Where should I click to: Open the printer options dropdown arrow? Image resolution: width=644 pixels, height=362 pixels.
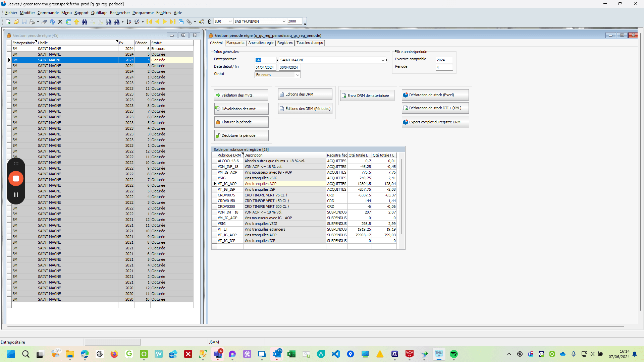click(38, 22)
